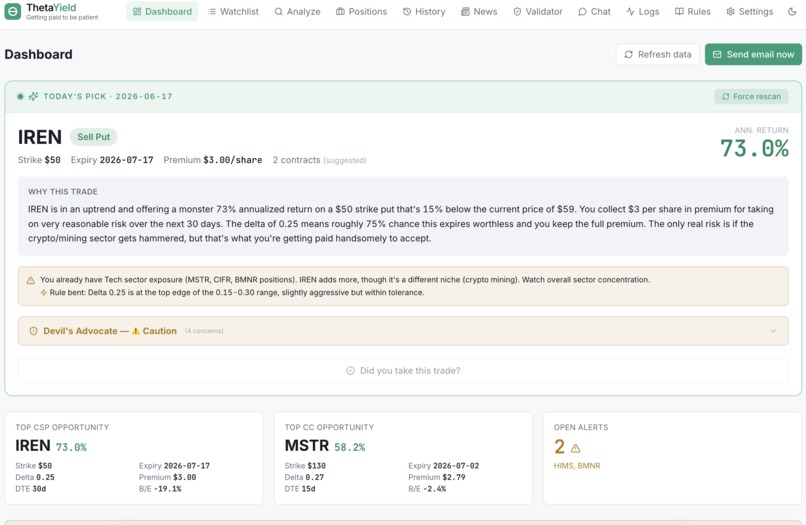
Task: Click Premium $2.79 in the MSTR card
Action: pos(437,477)
